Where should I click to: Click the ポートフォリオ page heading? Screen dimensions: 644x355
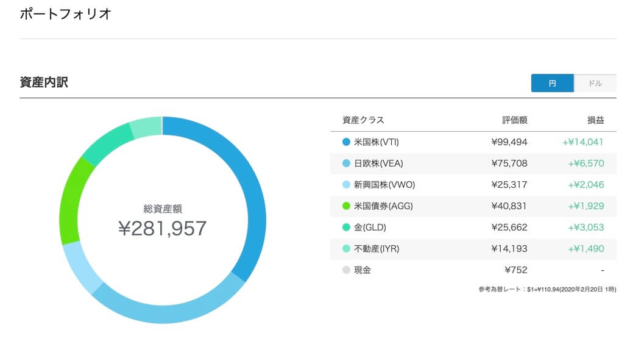(65, 14)
